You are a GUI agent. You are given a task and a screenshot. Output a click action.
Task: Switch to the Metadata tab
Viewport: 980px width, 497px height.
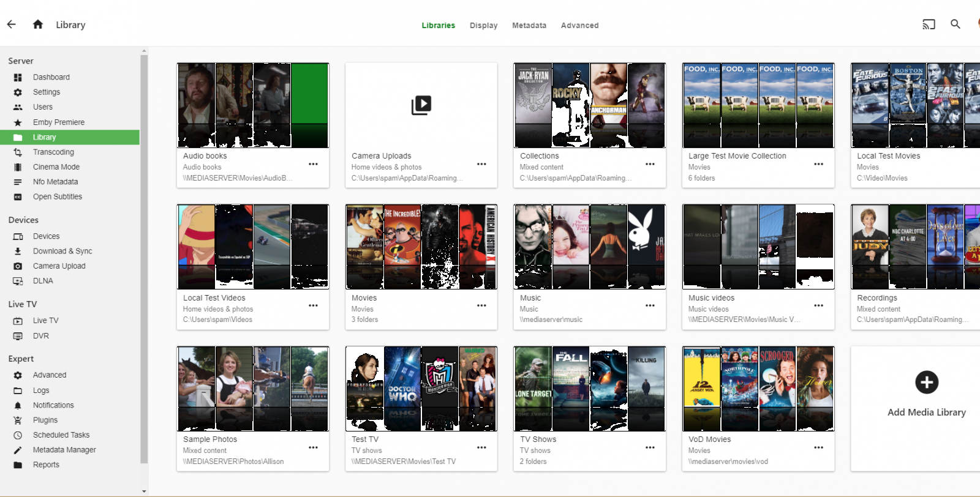(529, 26)
